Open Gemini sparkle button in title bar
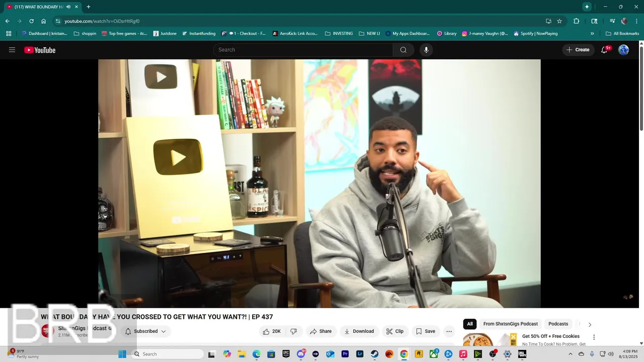Screen dimensions: 644x362 (587, 7)
